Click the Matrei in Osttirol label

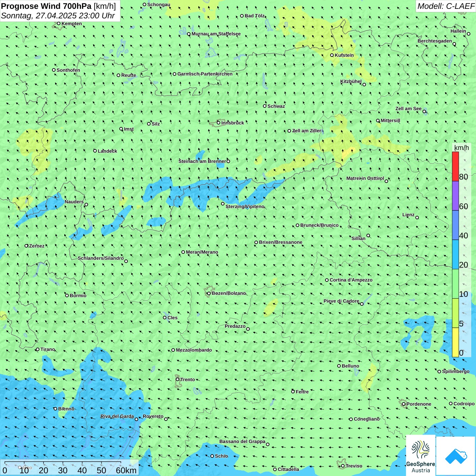[x=365, y=178]
